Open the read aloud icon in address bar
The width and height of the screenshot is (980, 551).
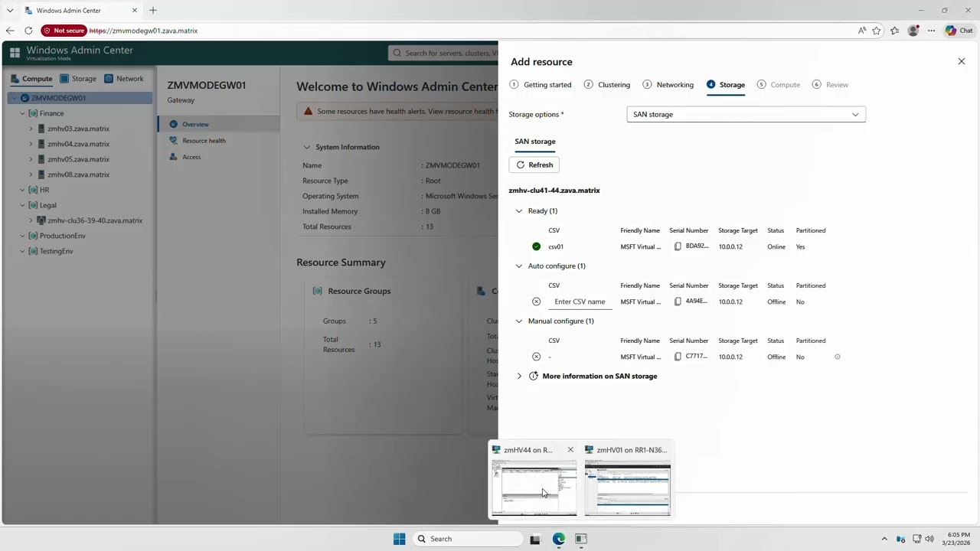point(862,31)
